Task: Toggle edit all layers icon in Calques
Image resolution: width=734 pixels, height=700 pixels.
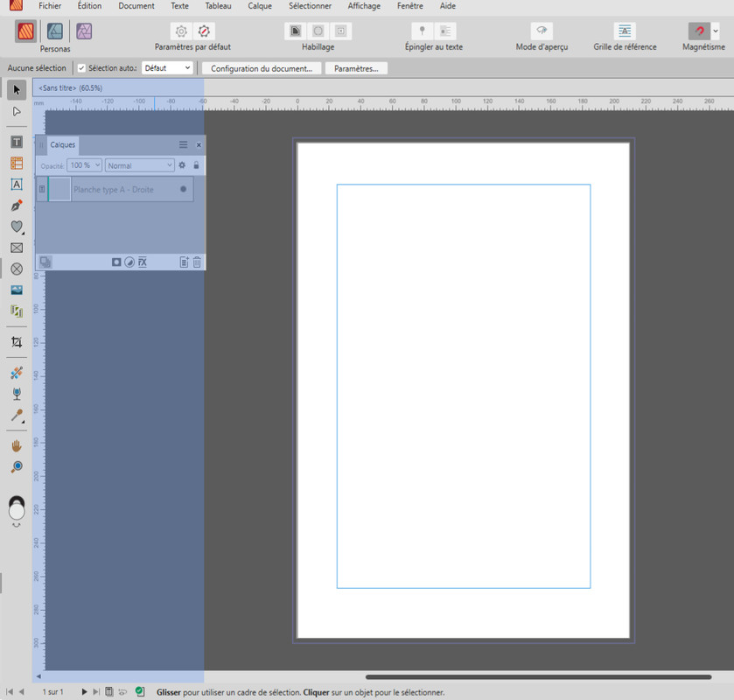Action: (45, 262)
